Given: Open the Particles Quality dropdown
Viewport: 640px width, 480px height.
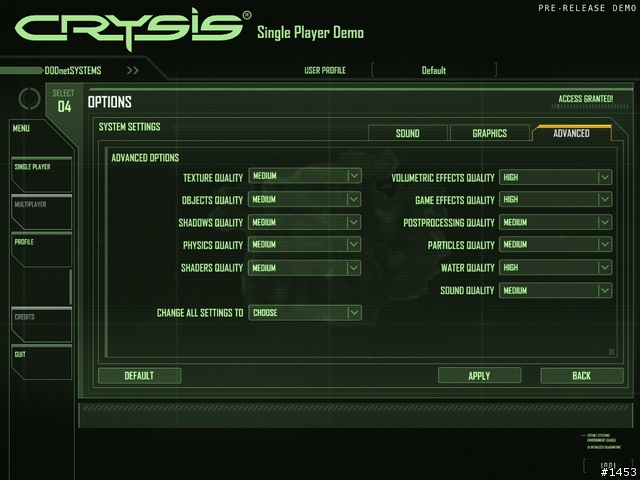Looking at the screenshot, I should point(556,244).
